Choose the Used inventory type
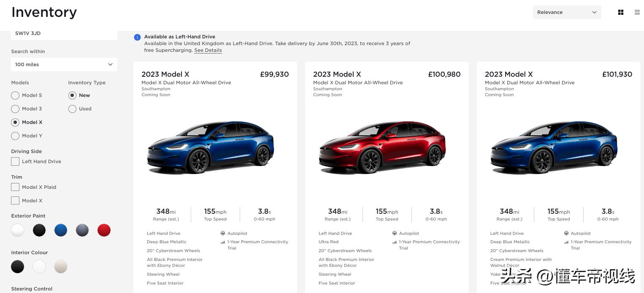This screenshot has width=644, height=293. pos(72,109)
